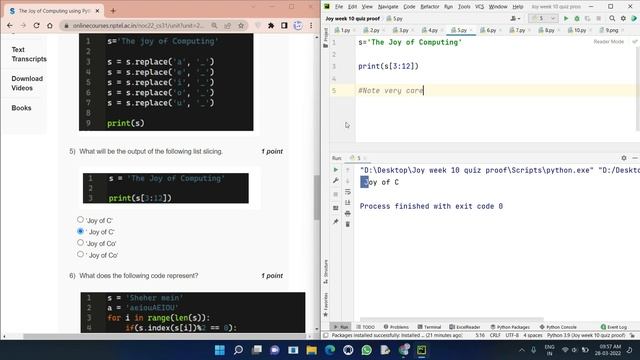Open Books link in course sidebar
Image resolution: width=640 pixels, height=360 pixels.
tap(21, 108)
